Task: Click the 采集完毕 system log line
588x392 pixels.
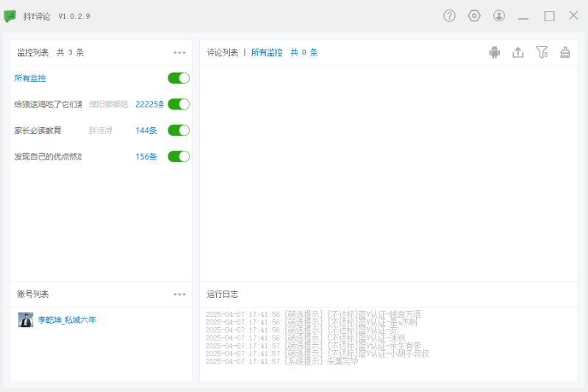Action: pos(282,362)
